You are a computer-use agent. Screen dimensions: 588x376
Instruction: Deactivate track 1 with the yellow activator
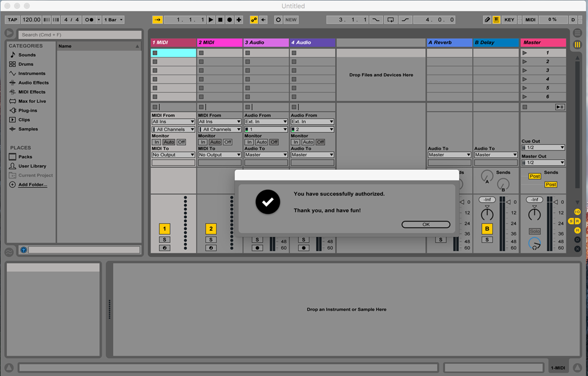[165, 229]
